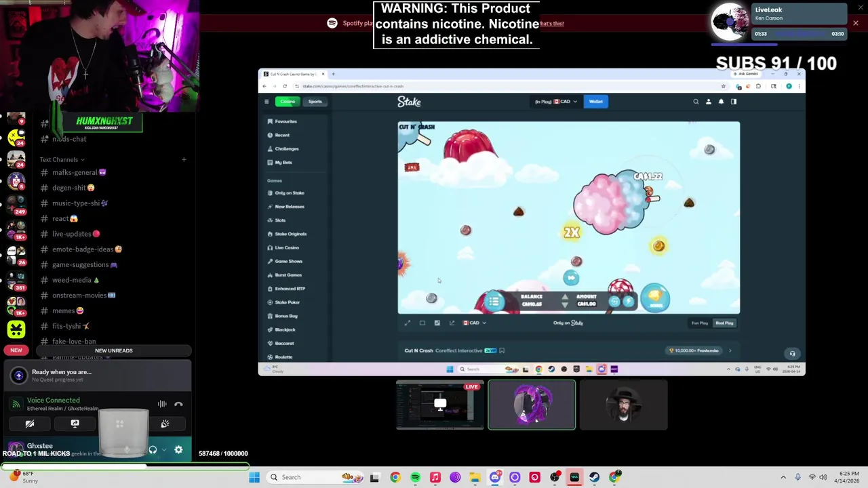
Task: Open Game Shows category
Action: pos(285,261)
